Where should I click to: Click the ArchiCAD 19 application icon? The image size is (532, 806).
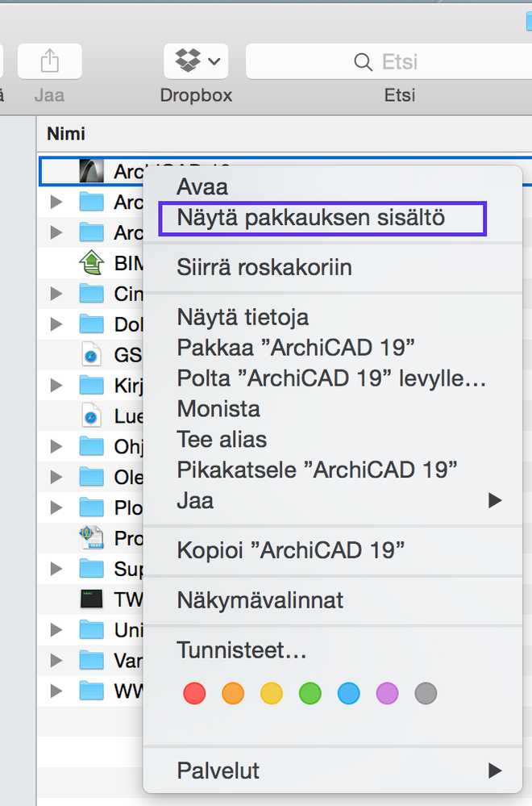point(92,171)
